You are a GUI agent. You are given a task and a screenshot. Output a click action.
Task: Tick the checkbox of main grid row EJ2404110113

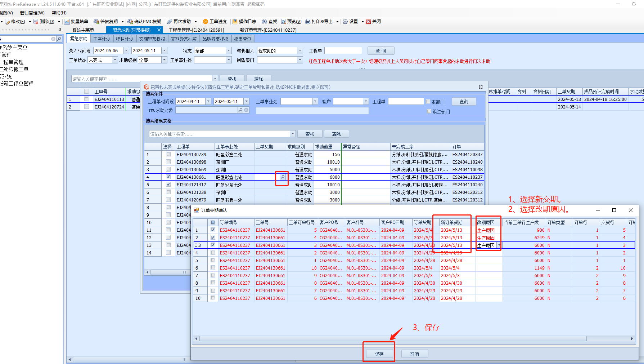[86, 99]
